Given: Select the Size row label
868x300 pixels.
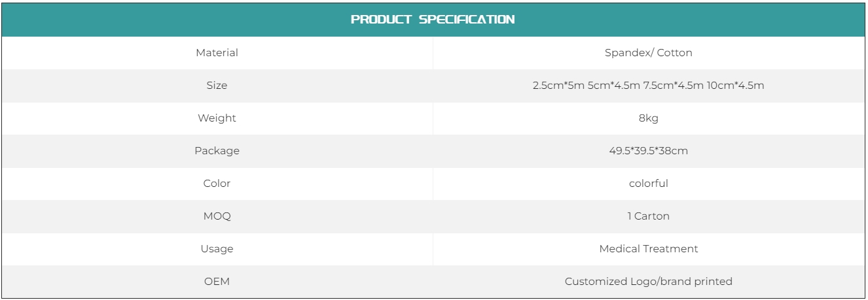Looking at the screenshot, I should tap(217, 86).
